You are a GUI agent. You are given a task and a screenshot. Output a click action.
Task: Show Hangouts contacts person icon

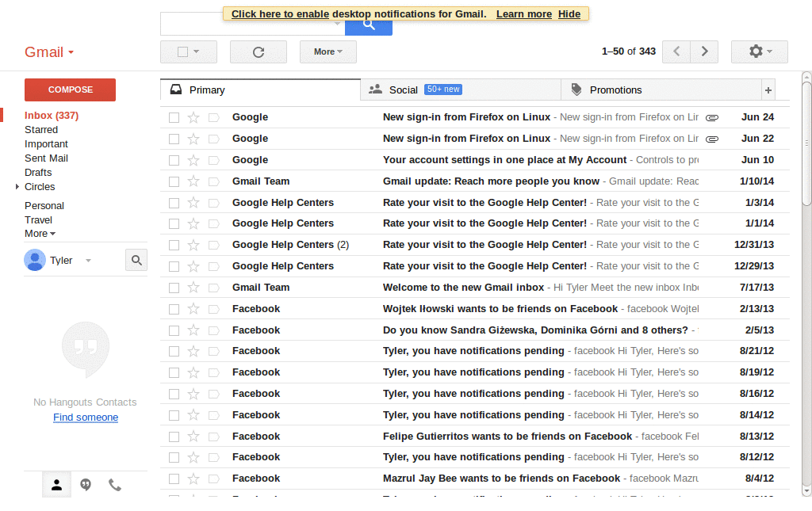[x=56, y=485]
